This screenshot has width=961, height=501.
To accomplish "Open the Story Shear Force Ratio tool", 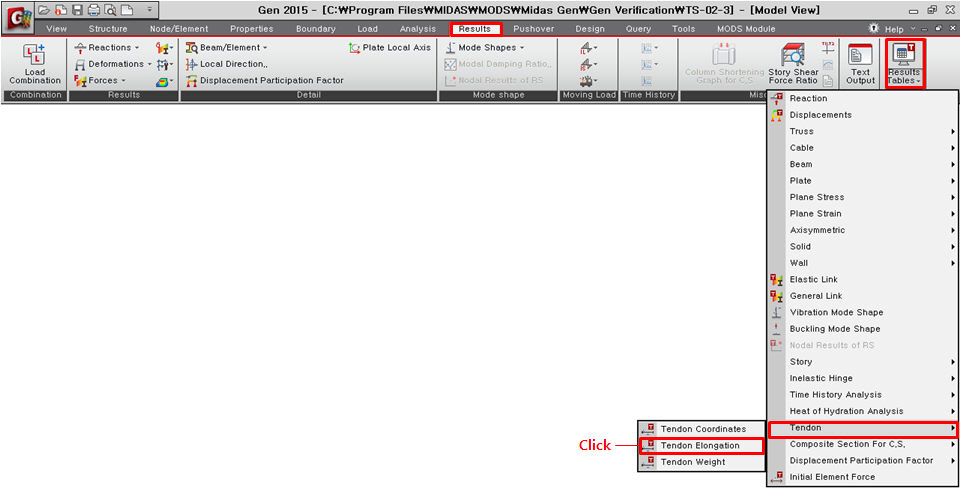I will 793,64.
